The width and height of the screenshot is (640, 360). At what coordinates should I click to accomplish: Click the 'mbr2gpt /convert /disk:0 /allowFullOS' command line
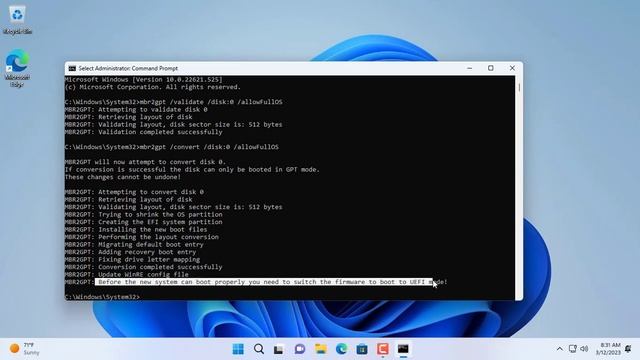pyautogui.click(x=172, y=147)
